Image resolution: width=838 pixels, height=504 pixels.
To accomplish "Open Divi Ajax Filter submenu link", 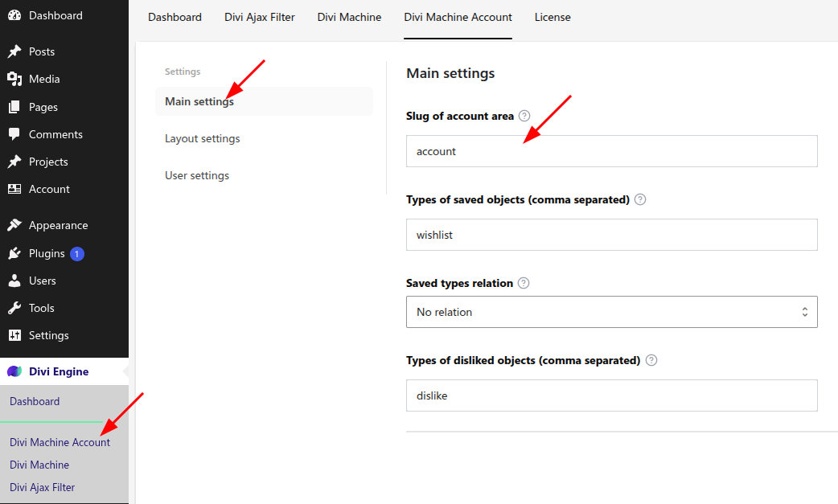I will (x=42, y=487).
